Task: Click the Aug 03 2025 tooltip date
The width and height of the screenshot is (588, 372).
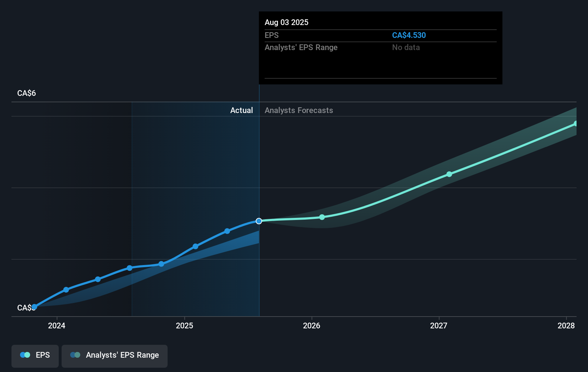Action: point(286,23)
